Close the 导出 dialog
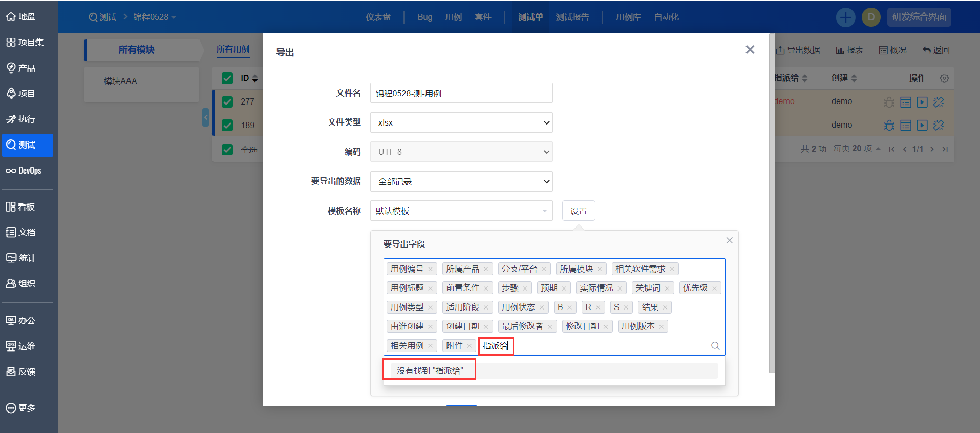The height and width of the screenshot is (433, 980). click(x=750, y=50)
